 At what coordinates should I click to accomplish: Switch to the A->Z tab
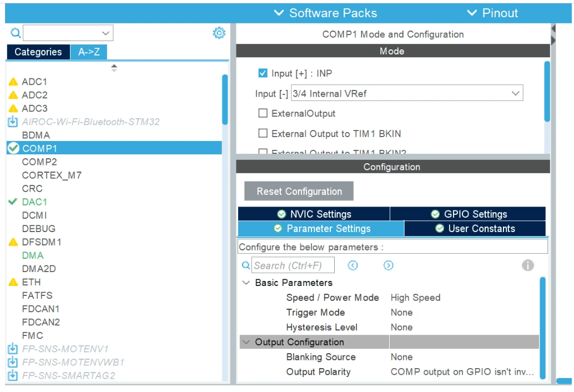[89, 52]
